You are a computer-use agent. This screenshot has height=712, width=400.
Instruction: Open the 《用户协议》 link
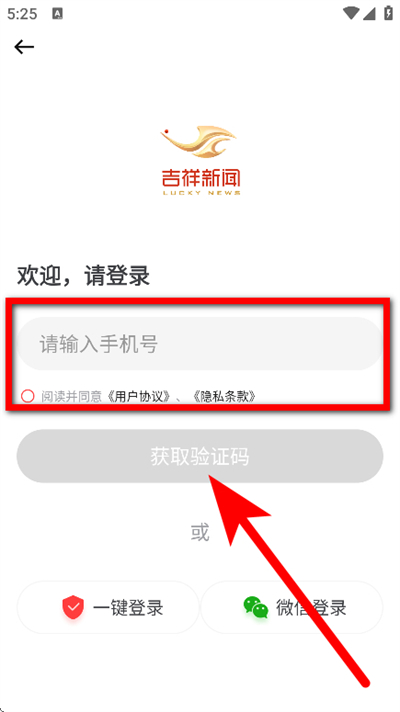click(139, 396)
